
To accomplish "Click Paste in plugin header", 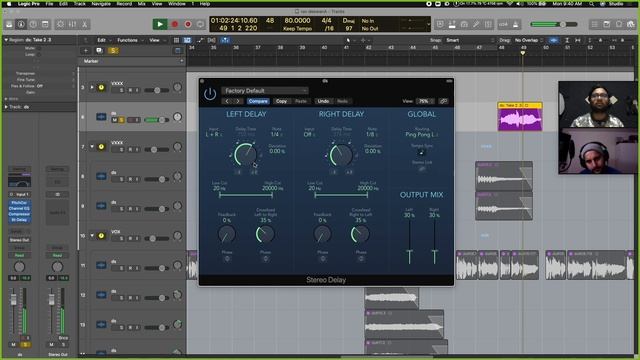I will [x=301, y=101].
